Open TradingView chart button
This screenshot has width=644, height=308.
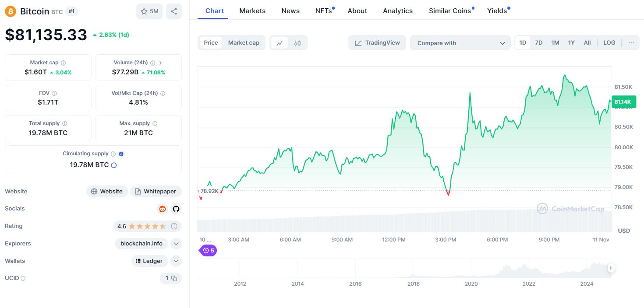click(378, 43)
